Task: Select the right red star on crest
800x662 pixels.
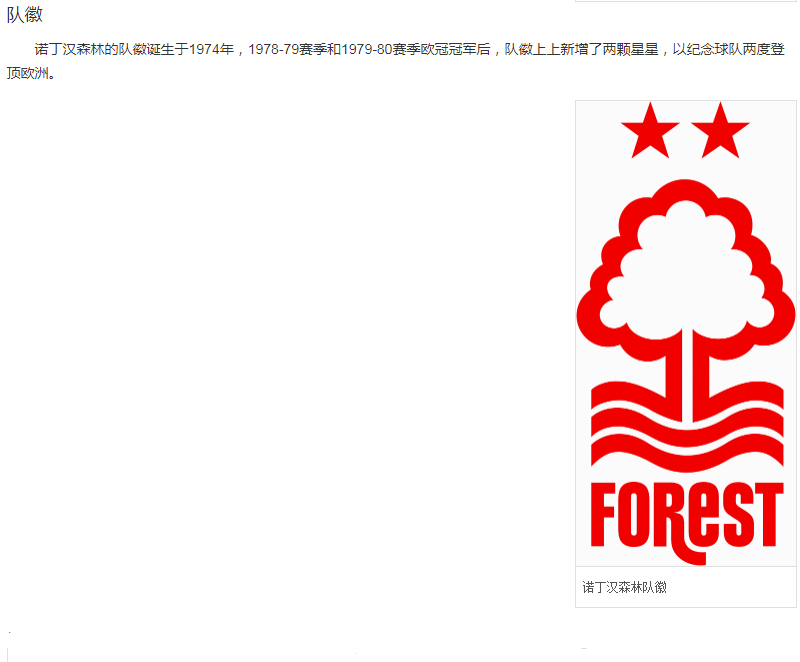Action: pyautogui.click(x=720, y=131)
